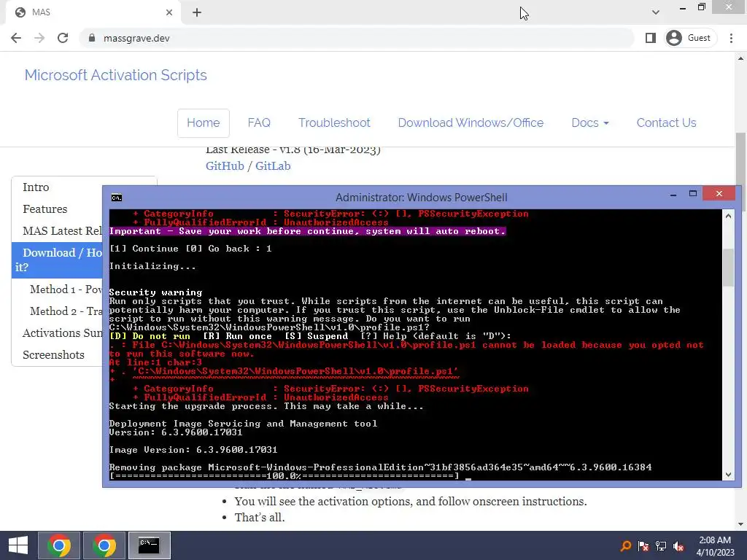Reload the massgrave.dev page
The height and width of the screenshot is (560, 747).
coord(63,38)
